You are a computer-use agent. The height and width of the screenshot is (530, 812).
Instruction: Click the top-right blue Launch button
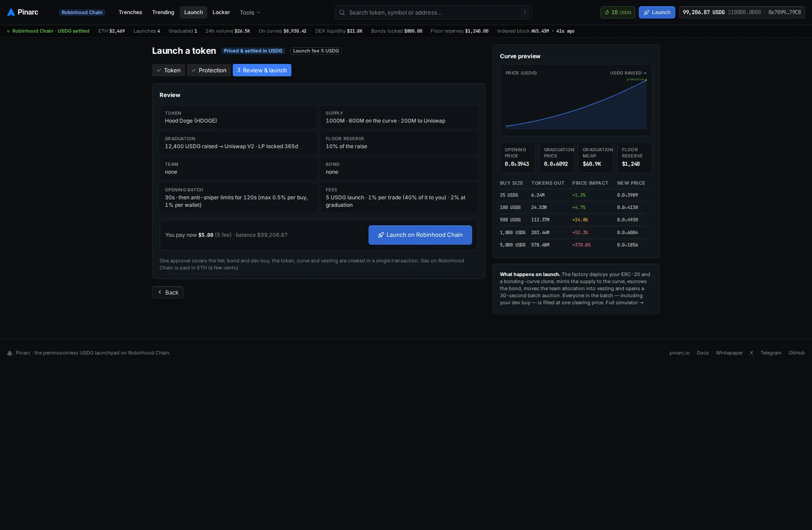657,12
